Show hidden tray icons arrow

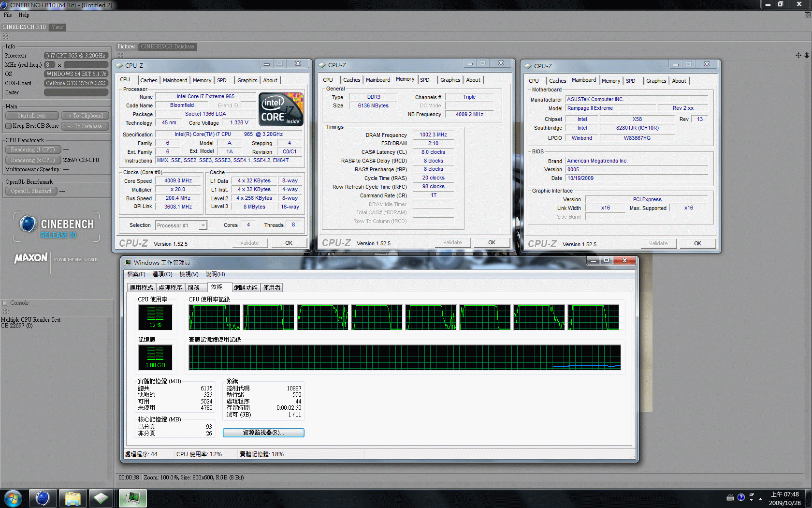pos(760,498)
